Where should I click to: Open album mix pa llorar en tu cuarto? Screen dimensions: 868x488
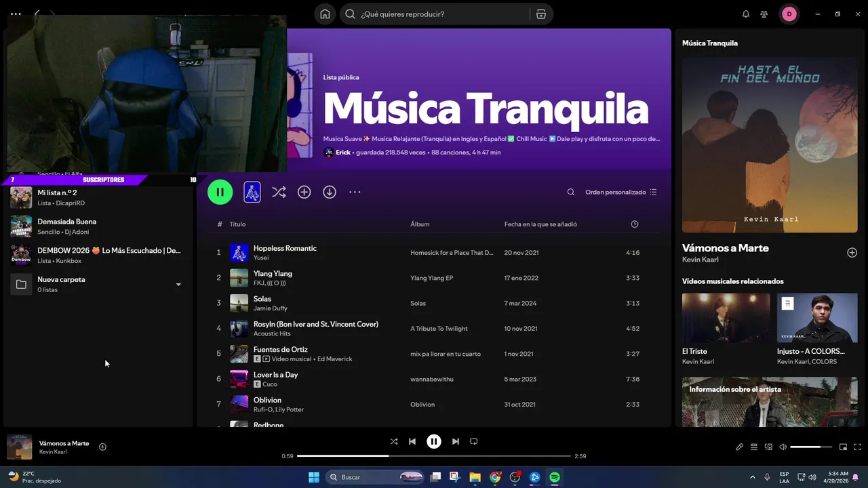tap(446, 354)
